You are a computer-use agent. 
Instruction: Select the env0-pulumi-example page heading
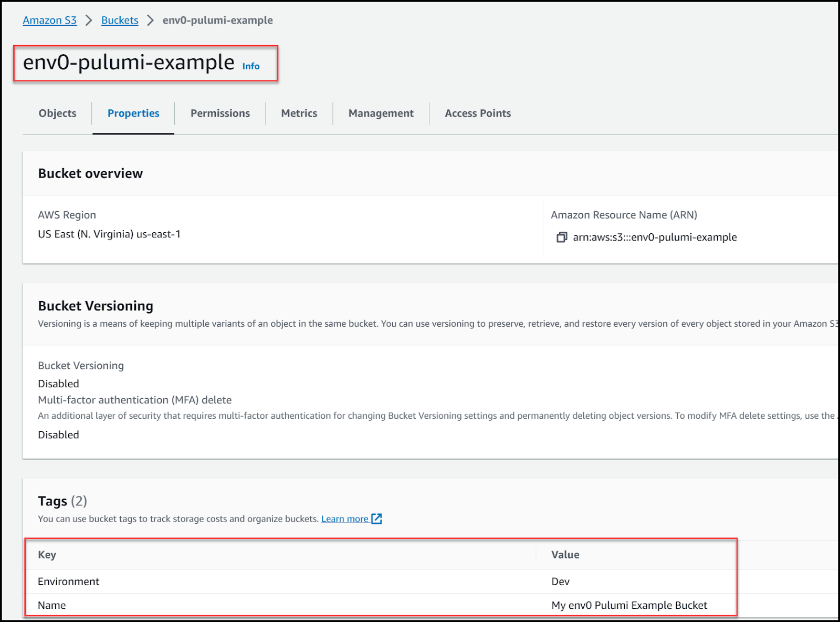129,62
